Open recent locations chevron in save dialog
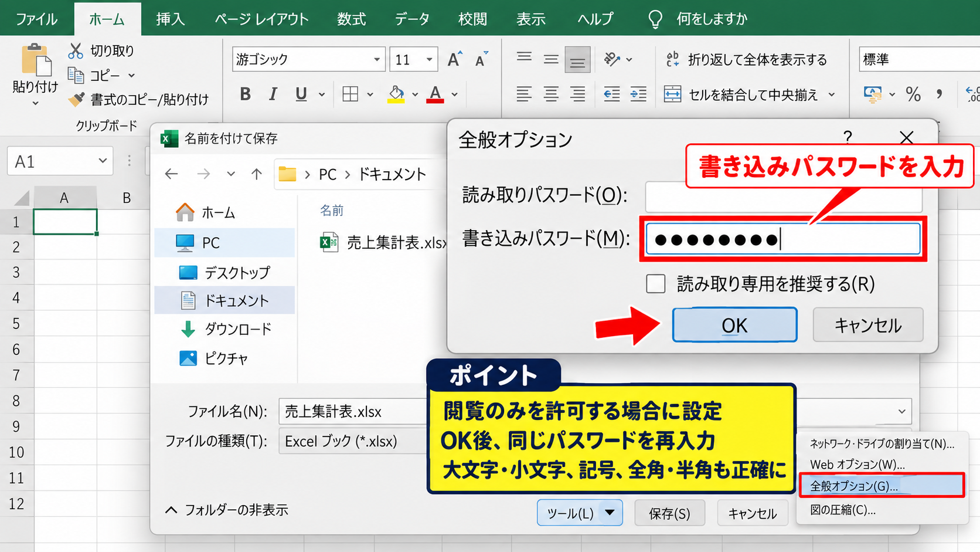 (231, 174)
